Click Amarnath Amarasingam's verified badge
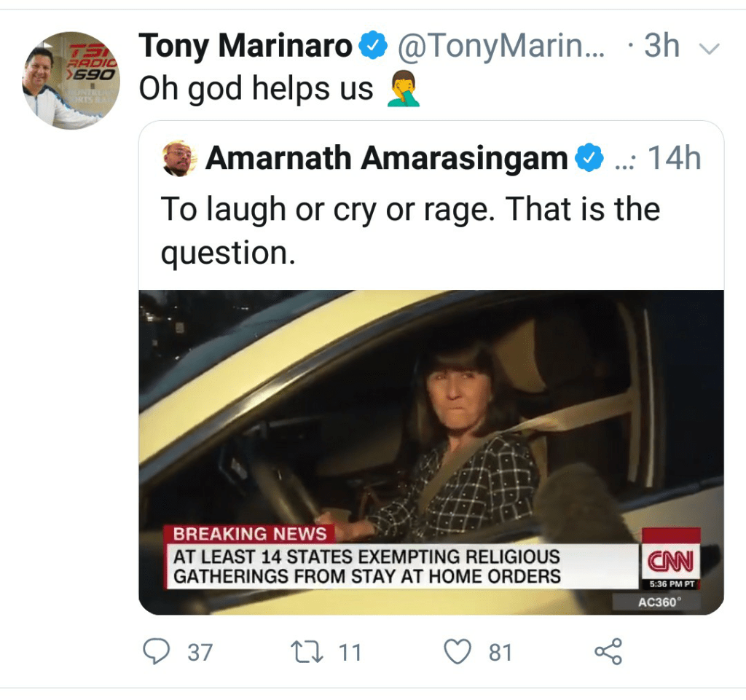 589,158
